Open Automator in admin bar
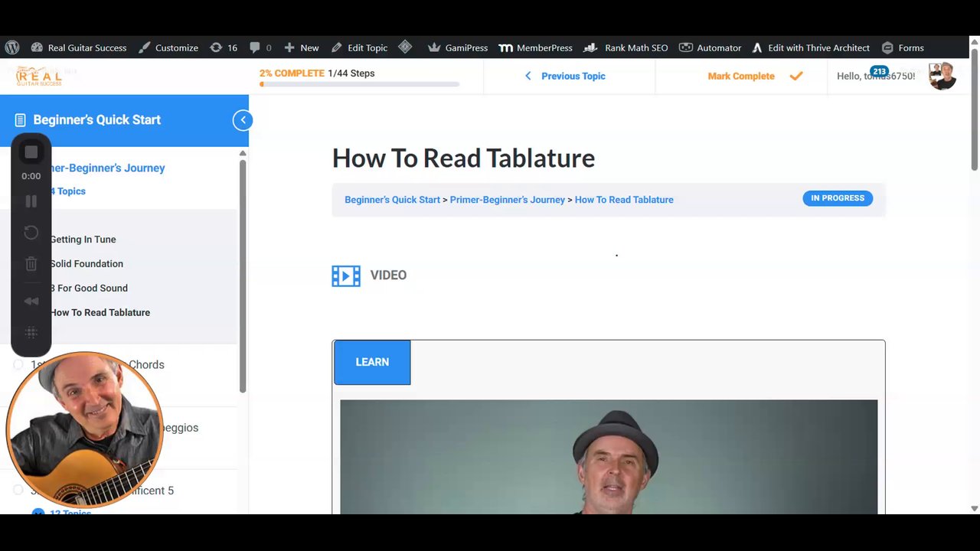Screen dimensions: 980x551 click(710, 47)
